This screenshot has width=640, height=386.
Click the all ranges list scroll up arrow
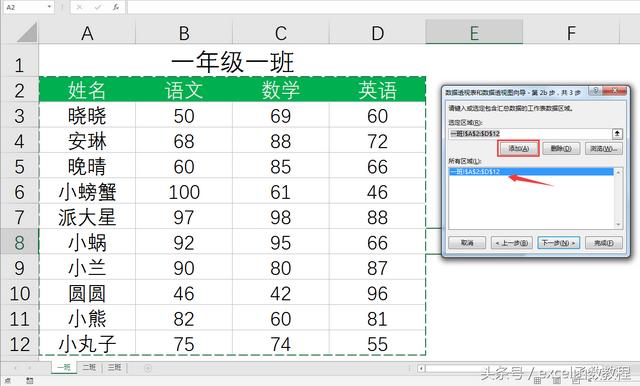pos(618,172)
